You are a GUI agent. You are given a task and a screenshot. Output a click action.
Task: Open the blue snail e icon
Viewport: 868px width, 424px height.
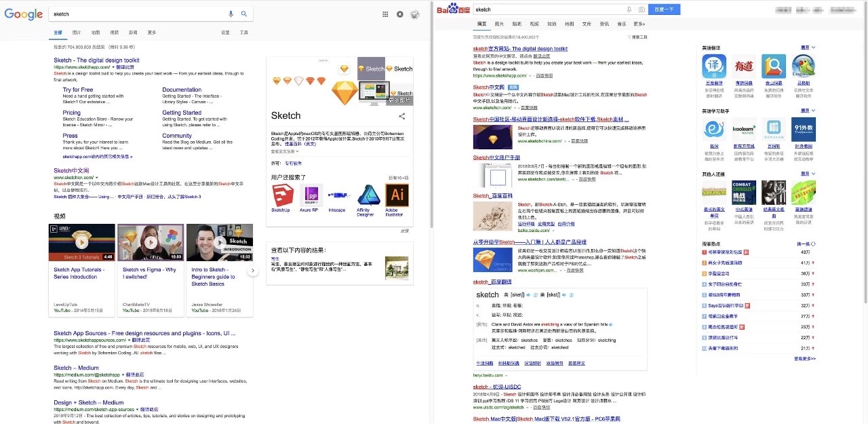[714, 129]
